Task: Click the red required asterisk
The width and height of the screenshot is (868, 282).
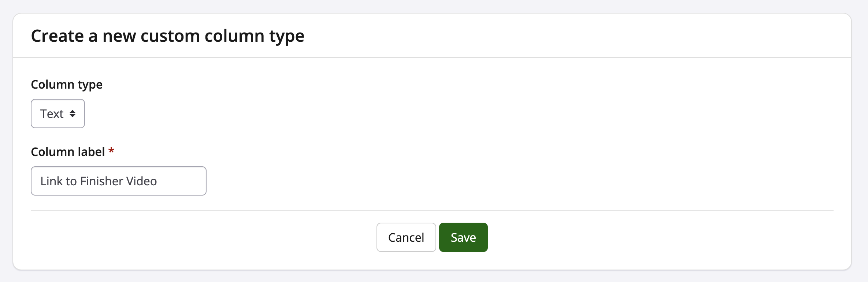Action: (111, 151)
